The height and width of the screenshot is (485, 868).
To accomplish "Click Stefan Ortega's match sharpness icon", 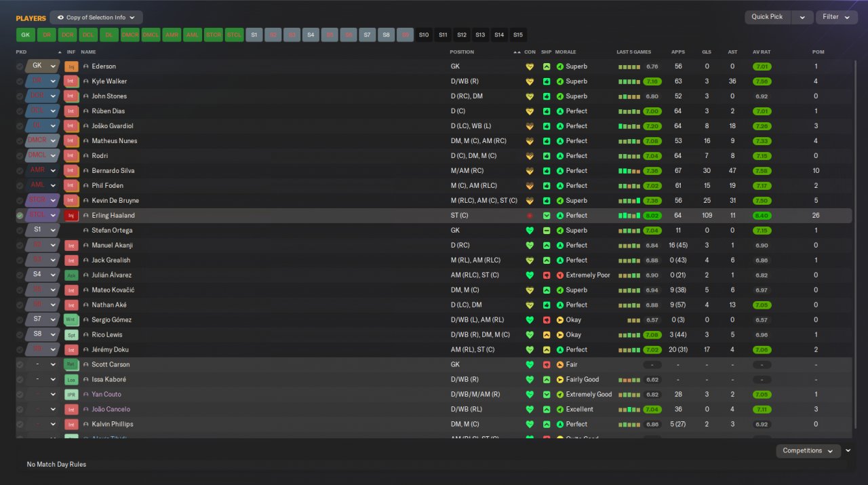I will point(547,231).
